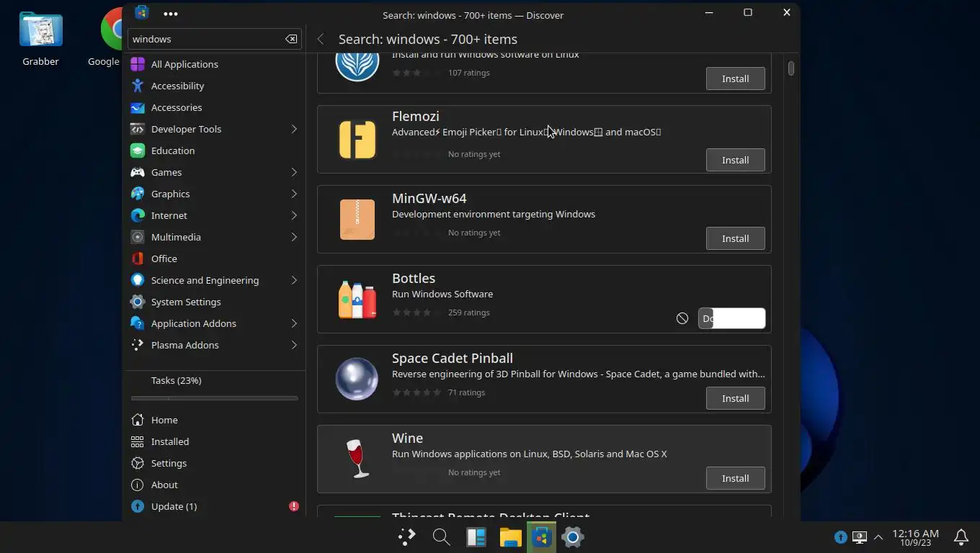
Task: Clear the search text field
Action: (291, 39)
